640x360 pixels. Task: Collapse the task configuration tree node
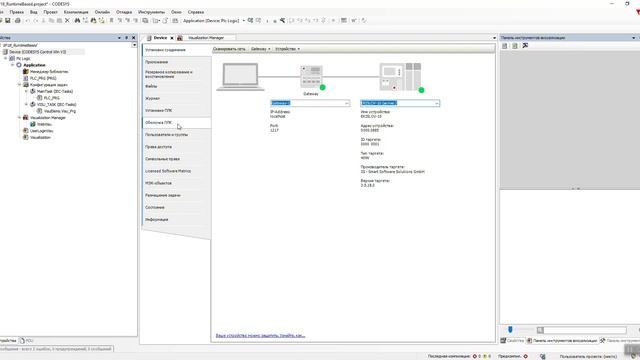pos(19,85)
